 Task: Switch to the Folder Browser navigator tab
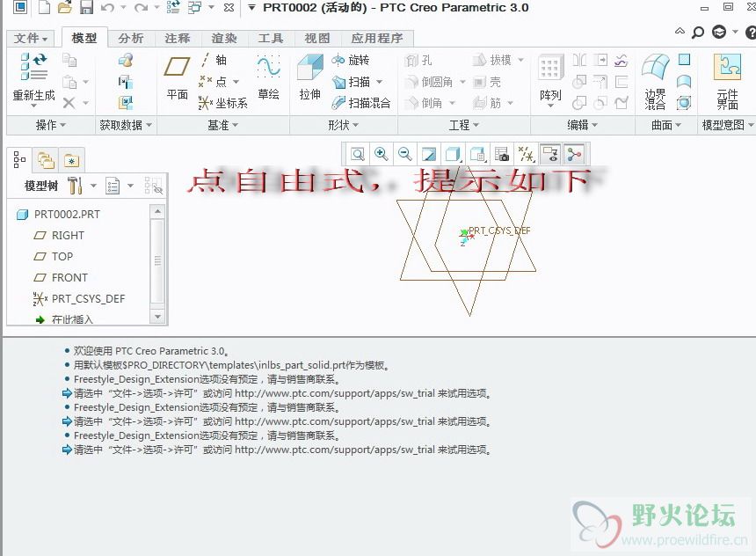click(46, 160)
